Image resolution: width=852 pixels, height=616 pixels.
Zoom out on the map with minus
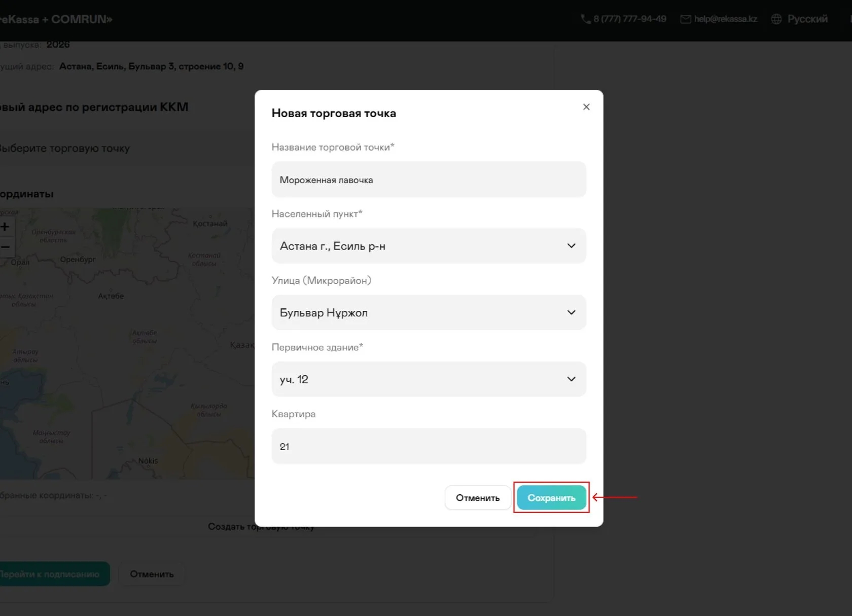pos(5,247)
